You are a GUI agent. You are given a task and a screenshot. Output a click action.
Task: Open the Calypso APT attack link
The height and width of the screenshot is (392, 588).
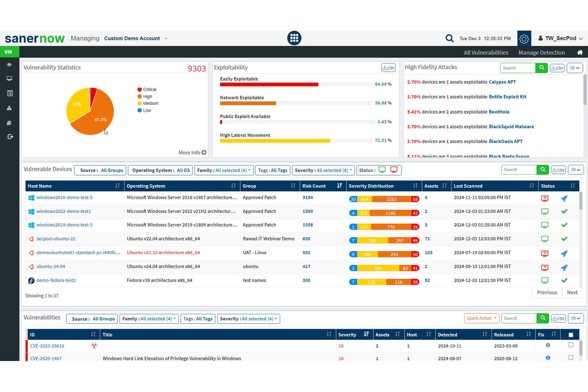coord(502,82)
